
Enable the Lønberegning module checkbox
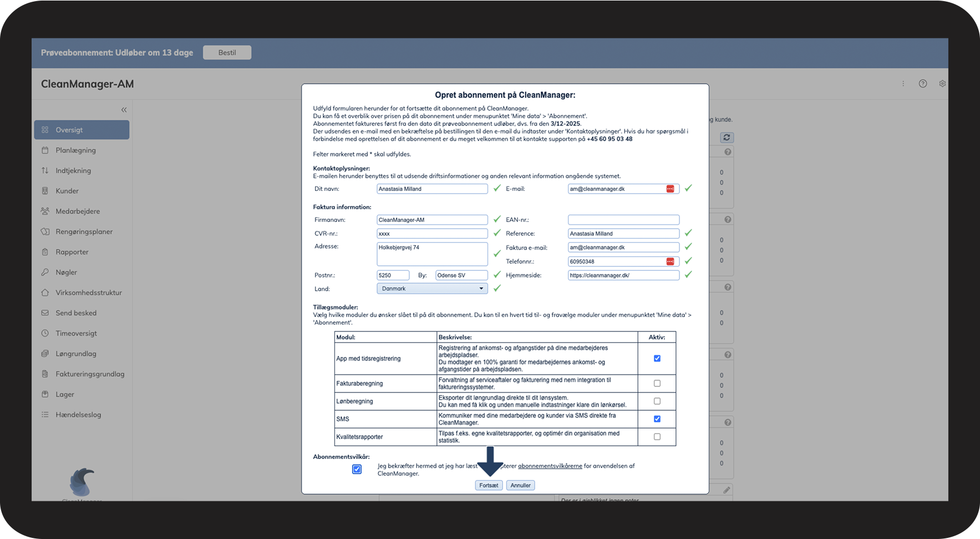[657, 401]
